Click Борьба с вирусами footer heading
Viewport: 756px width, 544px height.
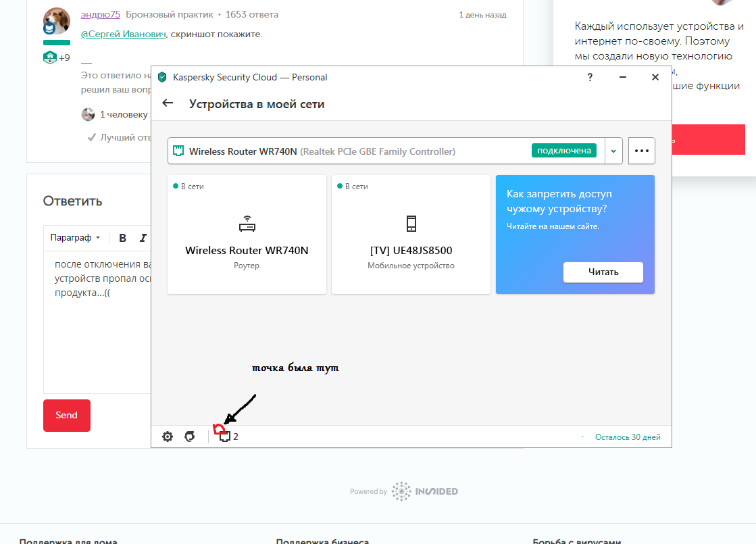(577, 541)
